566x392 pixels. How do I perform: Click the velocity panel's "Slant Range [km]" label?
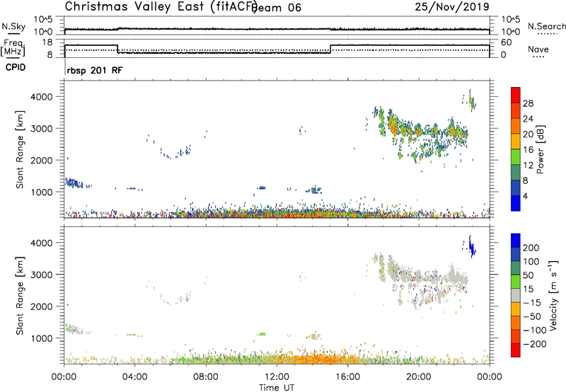tap(20, 295)
